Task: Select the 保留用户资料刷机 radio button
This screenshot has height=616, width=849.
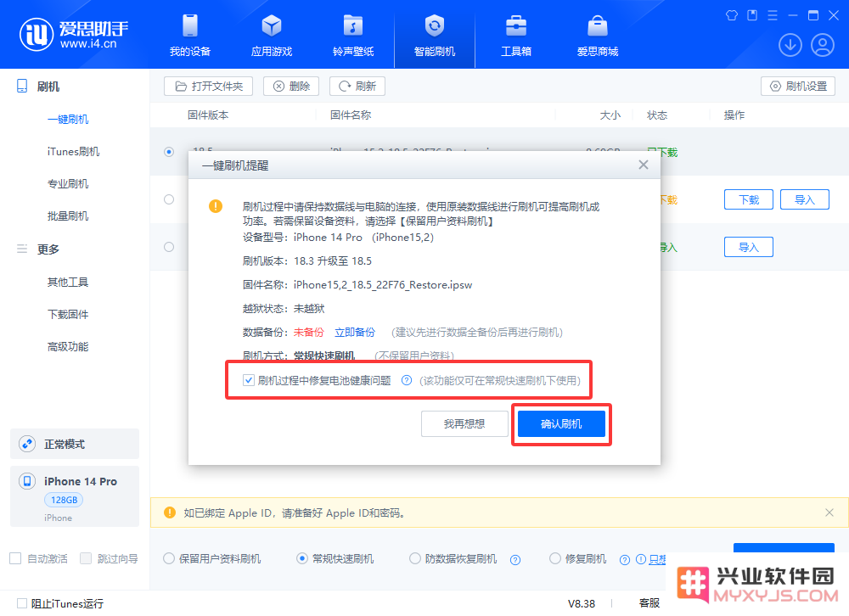Action: point(169,558)
